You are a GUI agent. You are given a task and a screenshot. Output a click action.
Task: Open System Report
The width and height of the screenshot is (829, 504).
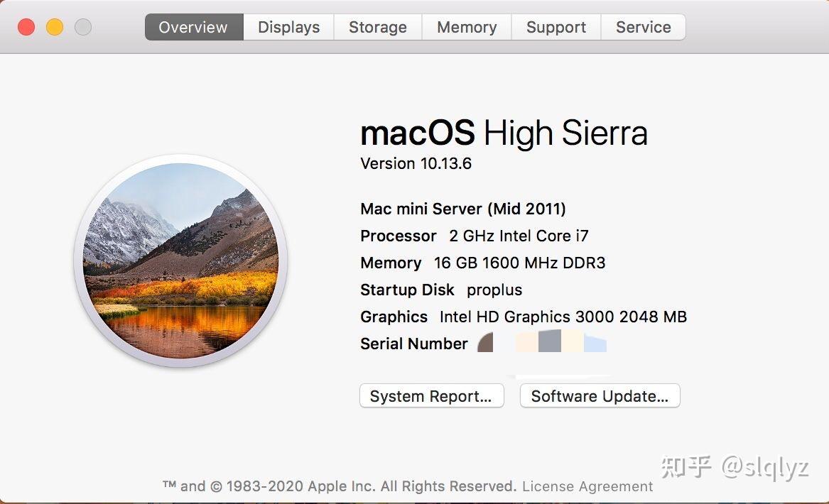click(431, 395)
